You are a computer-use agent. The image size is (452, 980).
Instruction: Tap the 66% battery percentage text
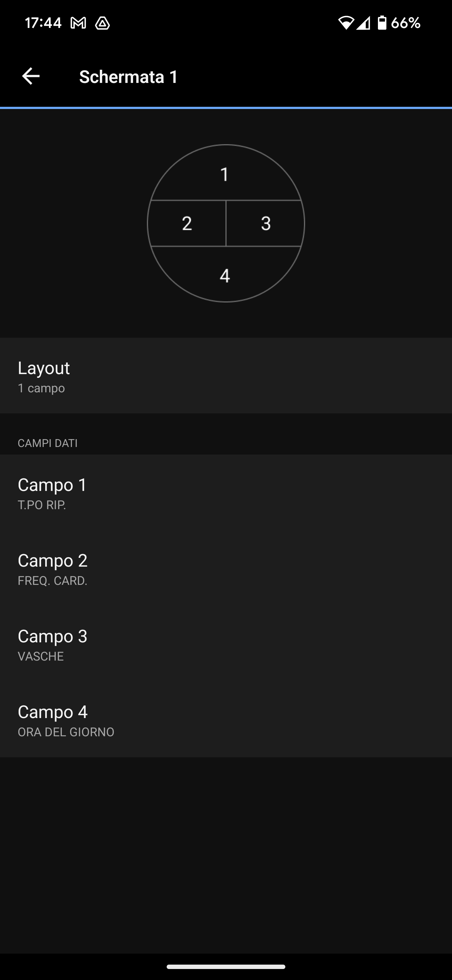(406, 23)
